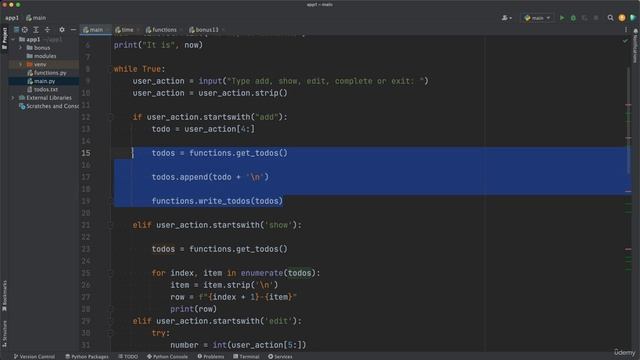Open Project panel gear settings

point(62,30)
